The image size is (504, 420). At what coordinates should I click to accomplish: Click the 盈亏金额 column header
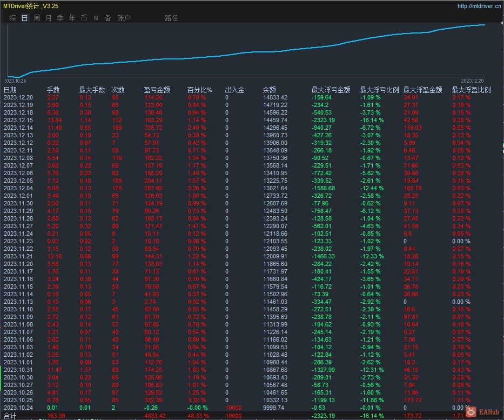click(157, 90)
